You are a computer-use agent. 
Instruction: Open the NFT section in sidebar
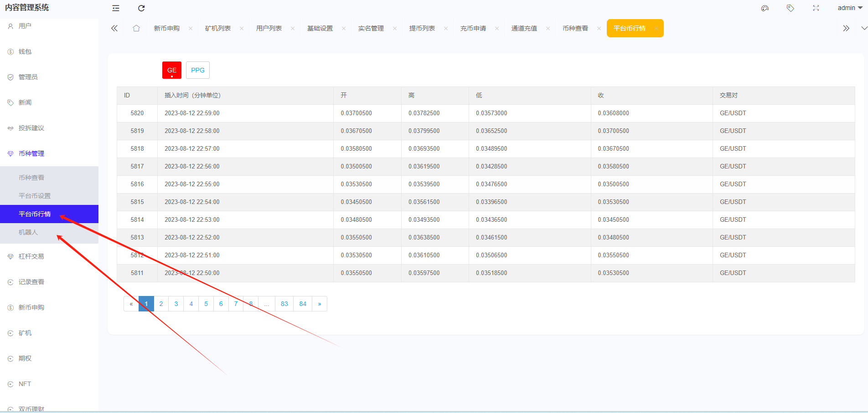point(25,384)
